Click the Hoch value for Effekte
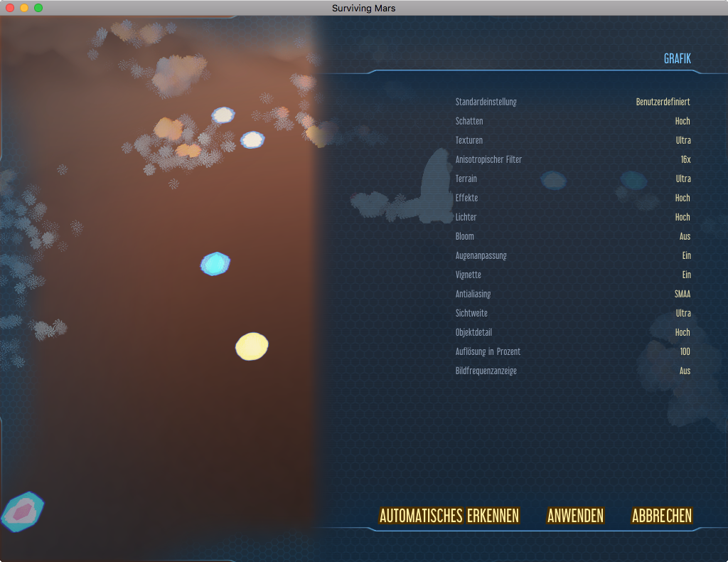Image resolution: width=728 pixels, height=562 pixels. tap(682, 198)
